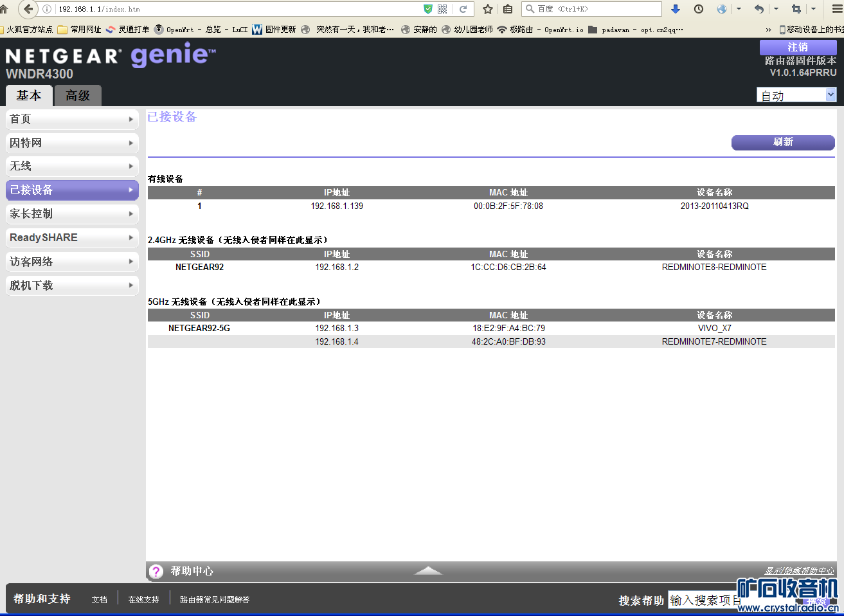
Task: Open the OpenWrt 总览 LuCI bookmark
Action: pyautogui.click(x=201, y=30)
